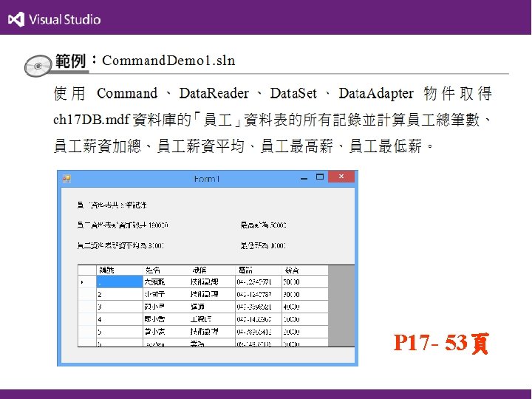
Task: Click the 薪資 cell showing 40000 in row 3
Action: (304, 307)
